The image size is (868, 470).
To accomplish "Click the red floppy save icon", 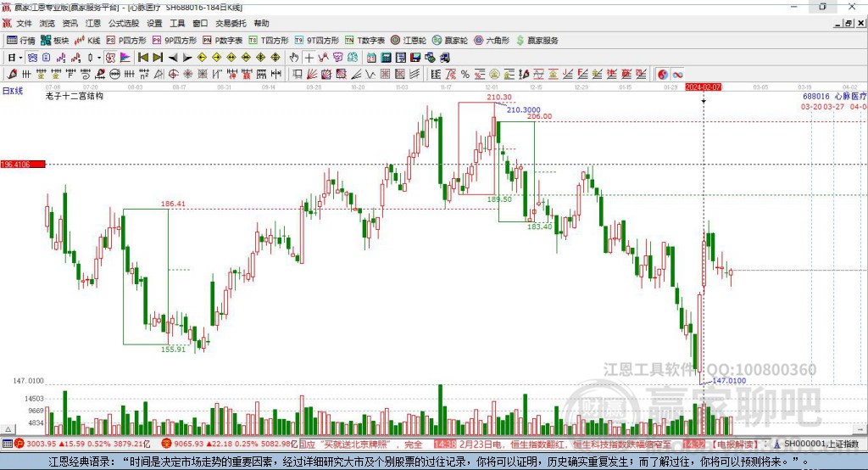I will 415,58.
